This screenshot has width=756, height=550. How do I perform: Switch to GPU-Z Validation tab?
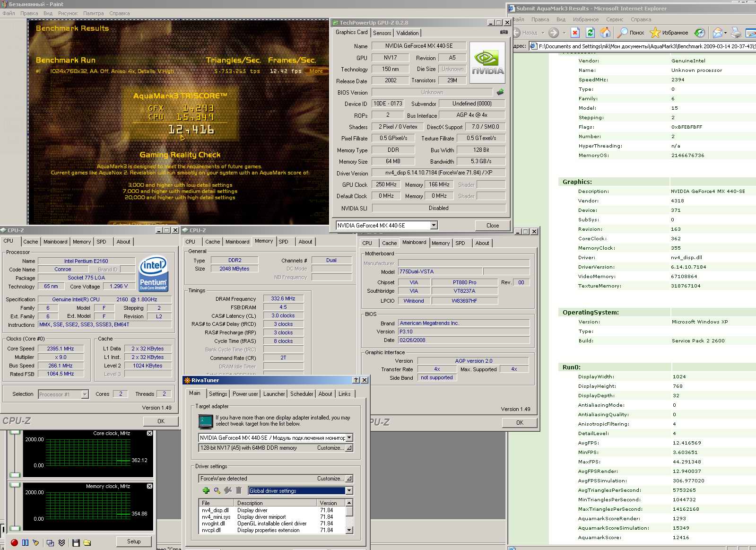(408, 33)
